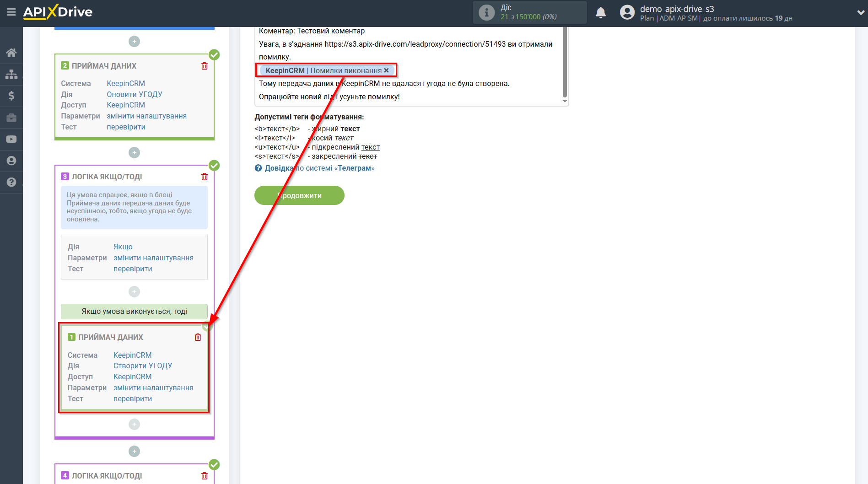The image size is (868, 484).
Task: Click KeepinCRM Доступ link in nested receiver
Action: tap(133, 376)
